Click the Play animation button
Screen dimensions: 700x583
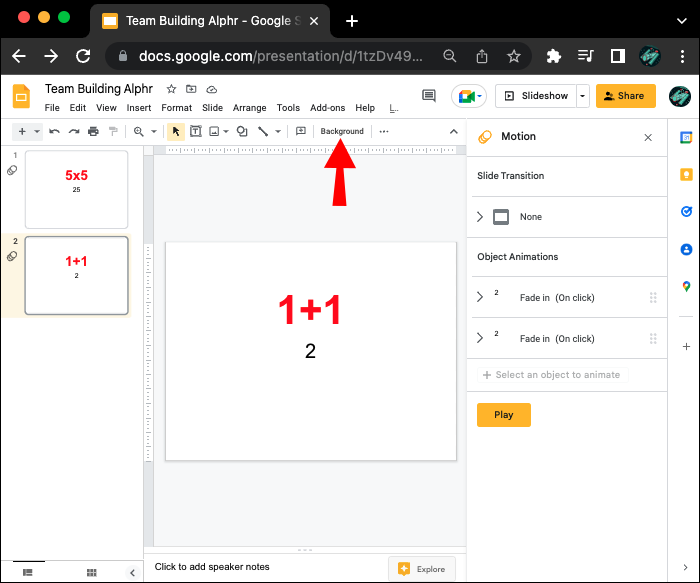coord(504,415)
